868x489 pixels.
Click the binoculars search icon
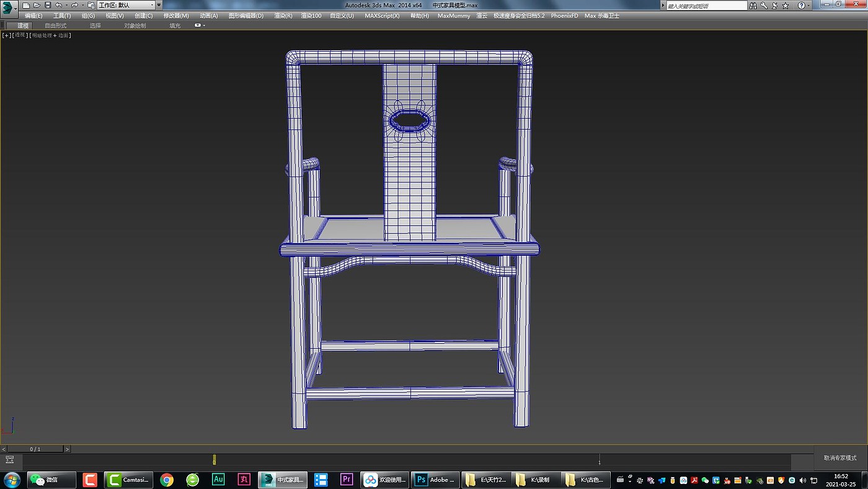click(753, 5)
